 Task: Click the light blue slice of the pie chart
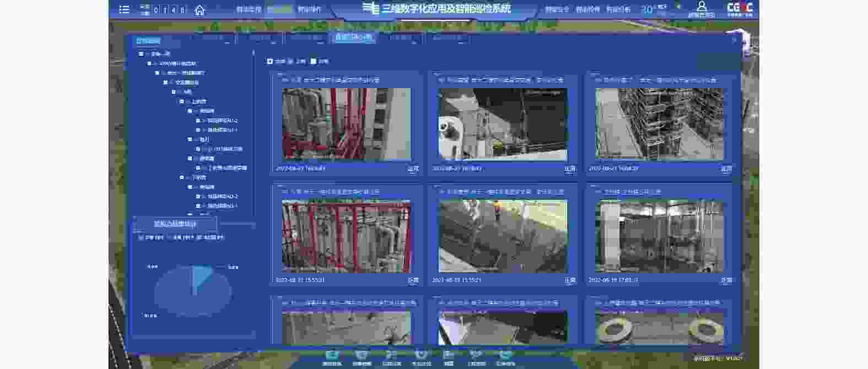tap(201, 275)
